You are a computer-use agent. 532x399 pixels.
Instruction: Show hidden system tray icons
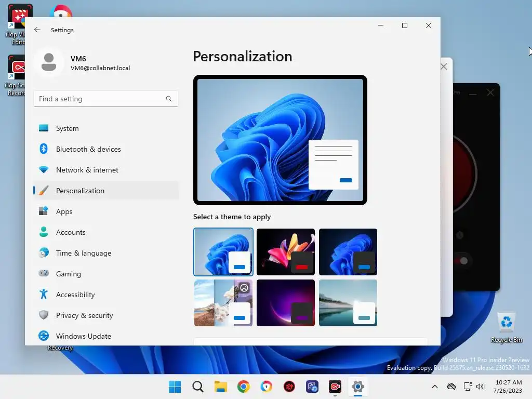pyautogui.click(x=435, y=387)
